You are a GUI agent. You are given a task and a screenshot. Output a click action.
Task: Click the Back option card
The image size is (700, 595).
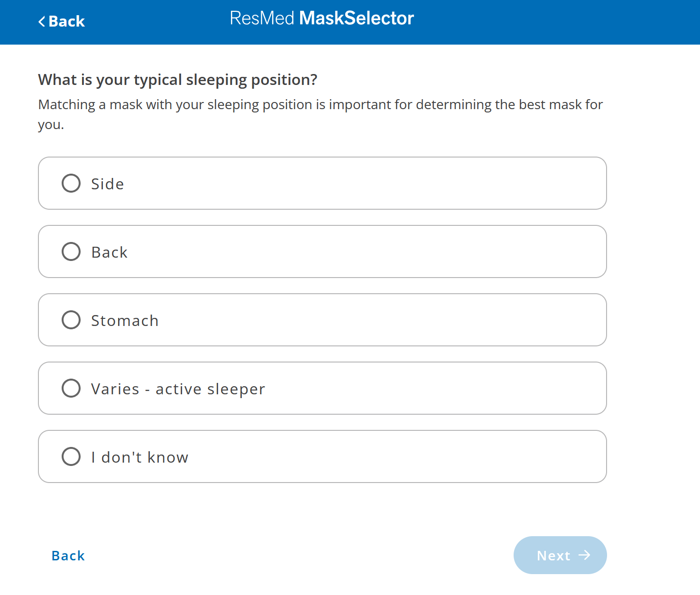click(x=322, y=251)
